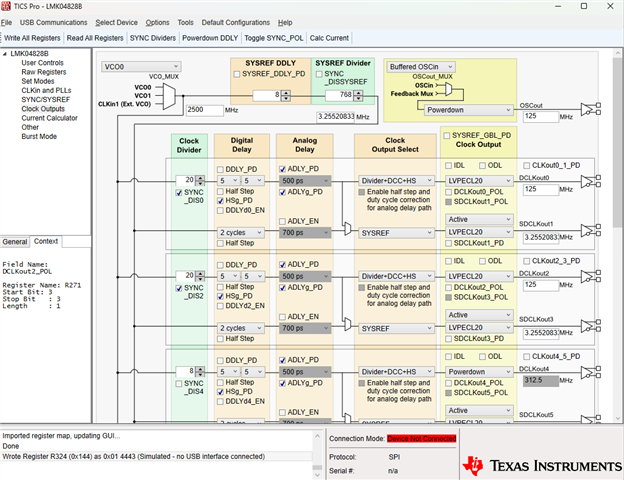Collapse the LMK04828B tree node

point(5,54)
